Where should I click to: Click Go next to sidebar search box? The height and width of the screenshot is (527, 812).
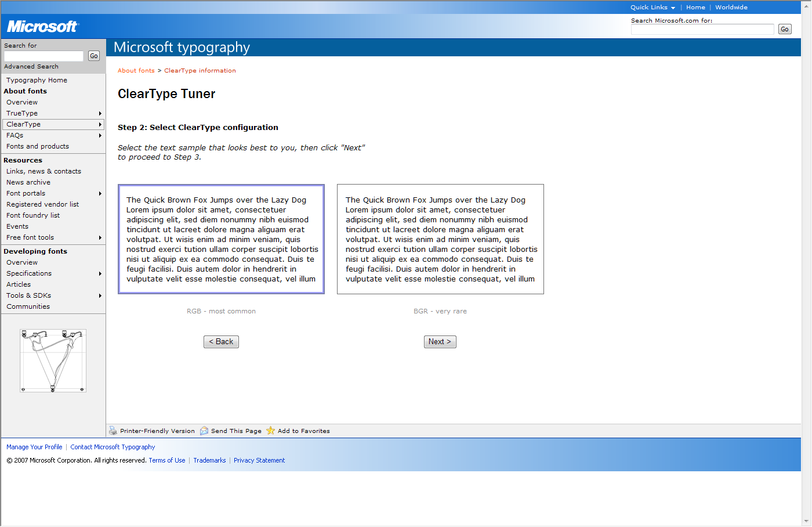point(94,56)
